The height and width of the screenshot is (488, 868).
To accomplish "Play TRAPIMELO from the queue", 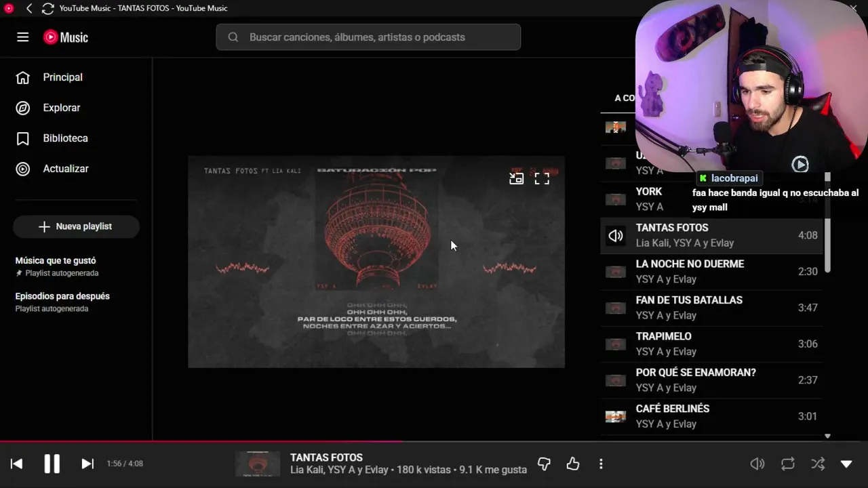I will [711, 344].
